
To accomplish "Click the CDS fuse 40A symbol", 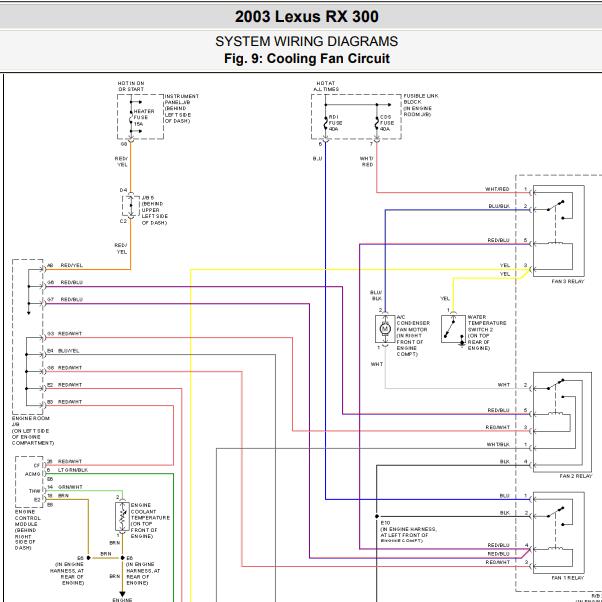I will click(377, 123).
